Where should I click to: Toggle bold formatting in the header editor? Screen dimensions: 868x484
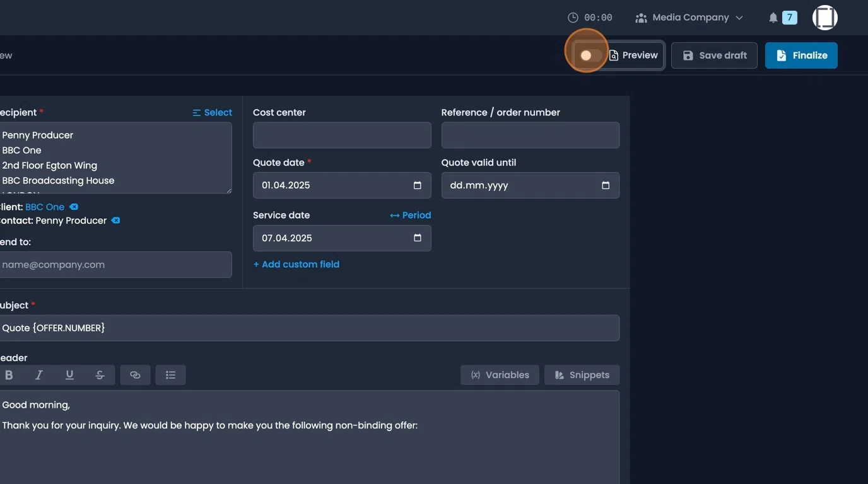9,374
